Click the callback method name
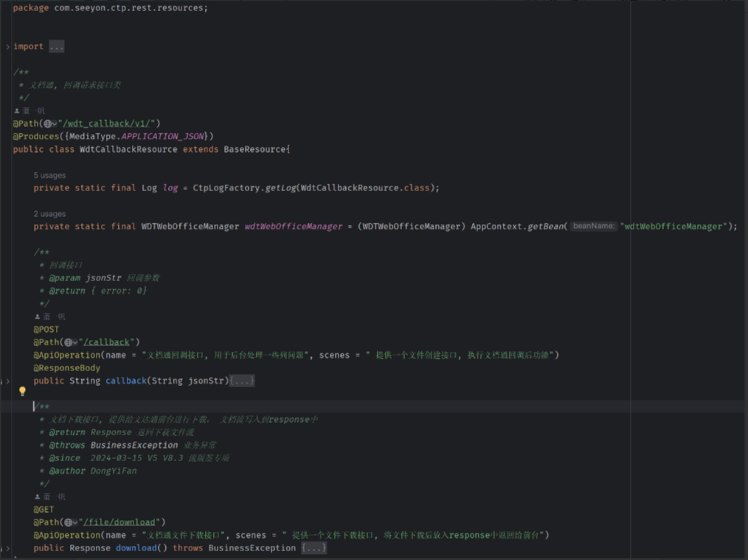 (x=126, y=381)
